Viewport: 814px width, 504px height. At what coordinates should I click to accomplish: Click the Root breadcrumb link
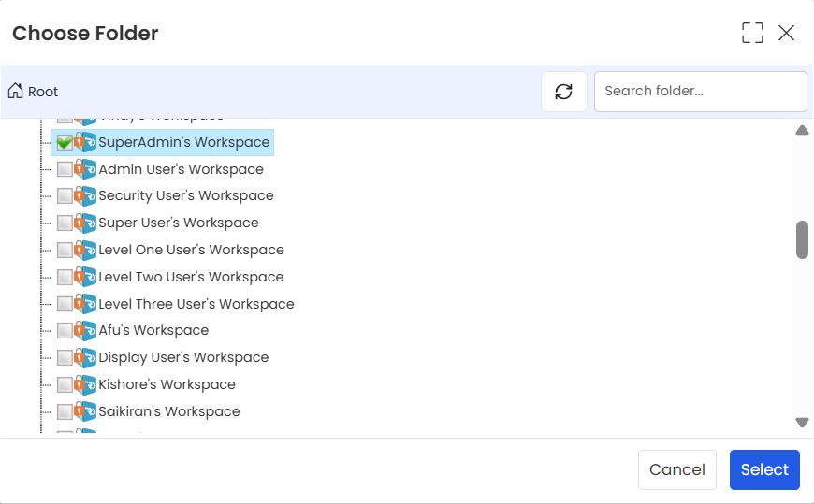pos(42,92)
